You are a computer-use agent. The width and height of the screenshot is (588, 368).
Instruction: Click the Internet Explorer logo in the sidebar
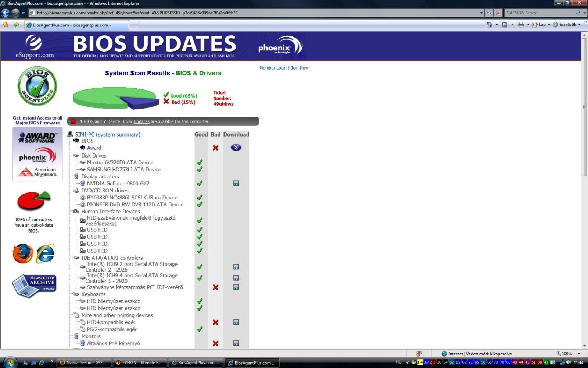pos(45,254)
